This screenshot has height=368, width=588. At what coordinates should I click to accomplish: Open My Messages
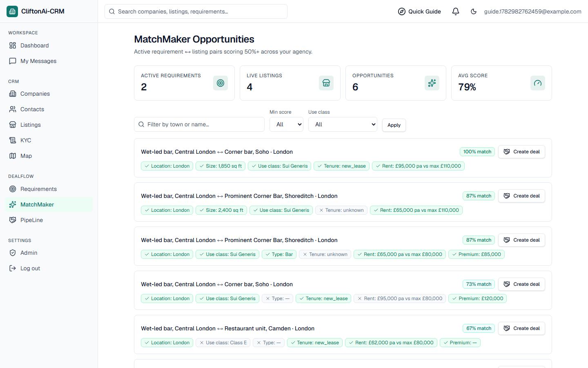[49, 61]
